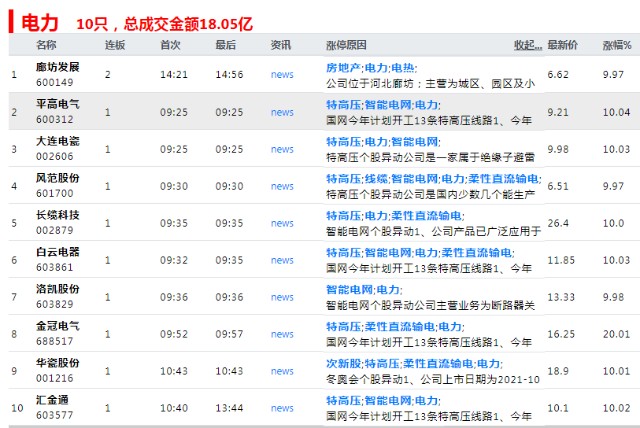Select stock name 廊坊发展
Screen dimensions: 640x428
[x=58, y=67]
